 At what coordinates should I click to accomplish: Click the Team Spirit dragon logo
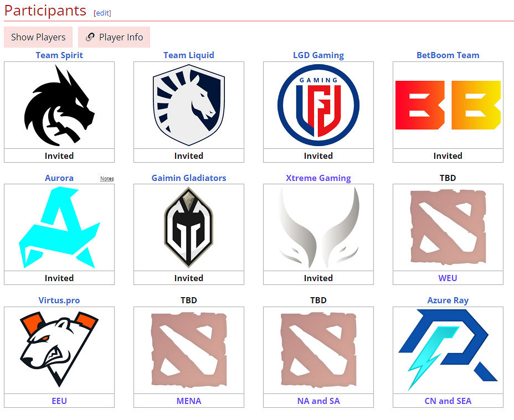click(59, 105)
